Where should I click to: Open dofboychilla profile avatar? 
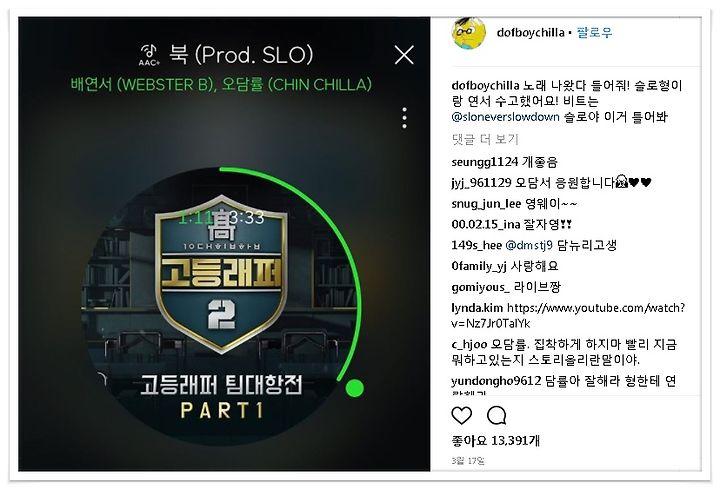468,33
